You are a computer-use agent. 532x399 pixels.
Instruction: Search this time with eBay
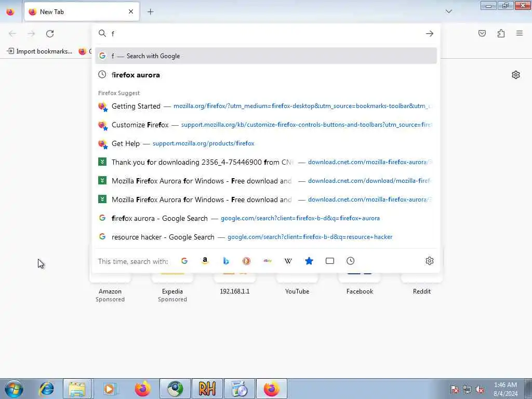[x=268, y=261]
